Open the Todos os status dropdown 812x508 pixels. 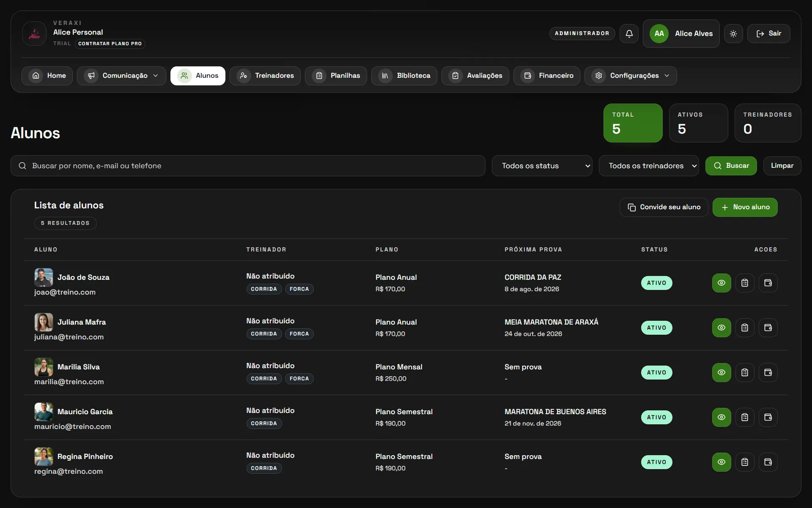(542, 166)
